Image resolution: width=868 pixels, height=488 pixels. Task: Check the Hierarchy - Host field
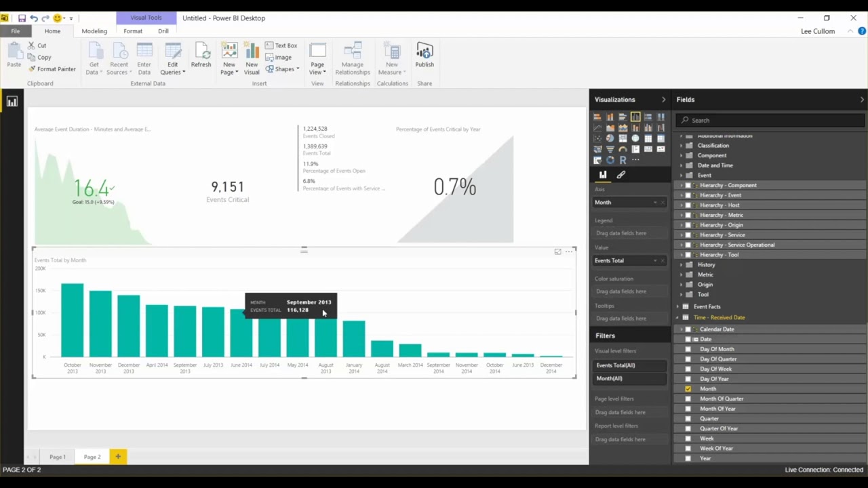(688, 205)
